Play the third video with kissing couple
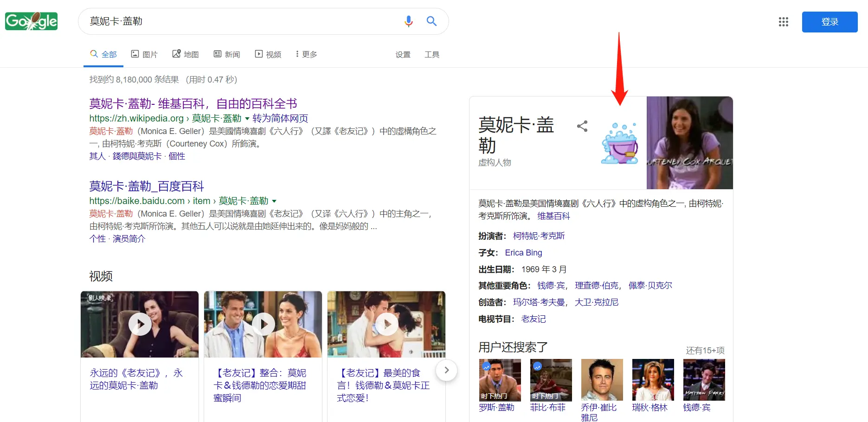 pos(386,324)
